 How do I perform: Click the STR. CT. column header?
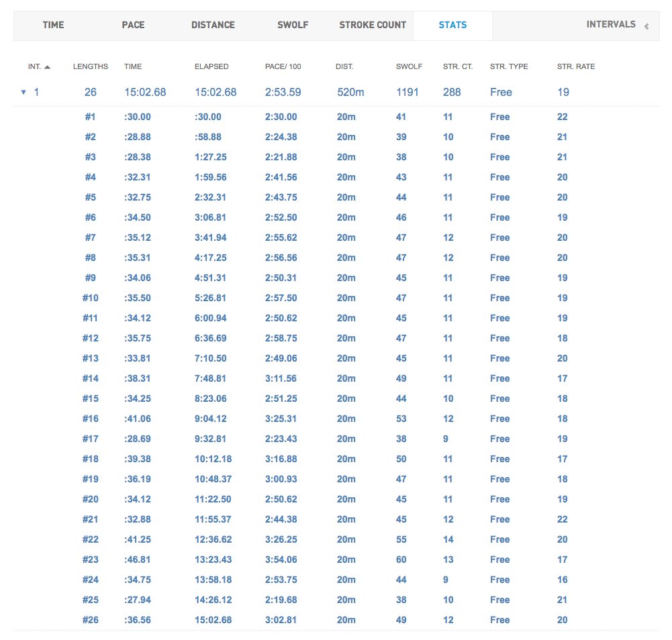pos(458,66)
